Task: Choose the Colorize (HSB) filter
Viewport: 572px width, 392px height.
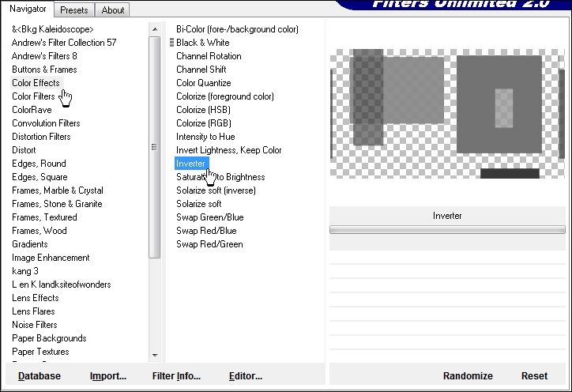Action: (x=203, y=110)
